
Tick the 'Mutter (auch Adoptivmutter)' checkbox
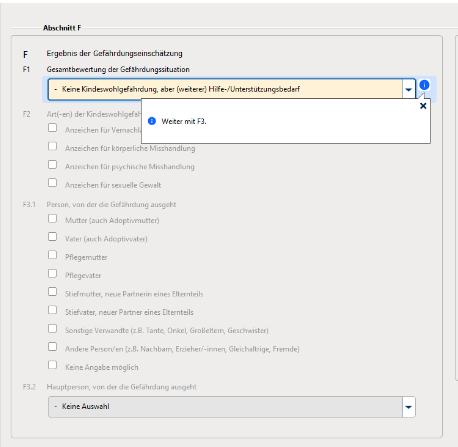pos(52,218)
